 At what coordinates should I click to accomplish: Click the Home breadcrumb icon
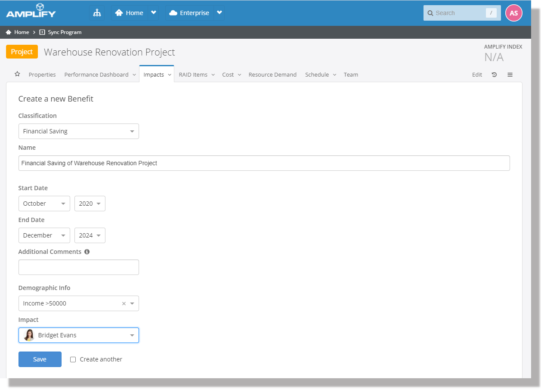[9, 32]
